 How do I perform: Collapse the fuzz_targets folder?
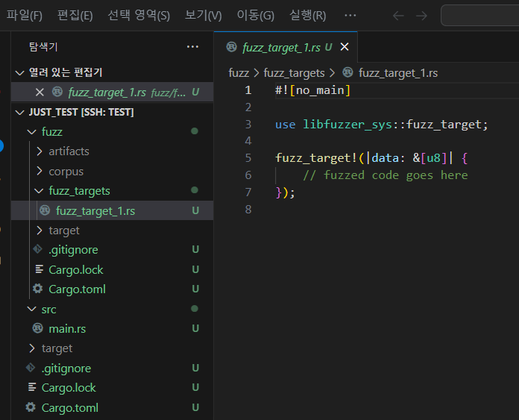[x=40, y=191]
